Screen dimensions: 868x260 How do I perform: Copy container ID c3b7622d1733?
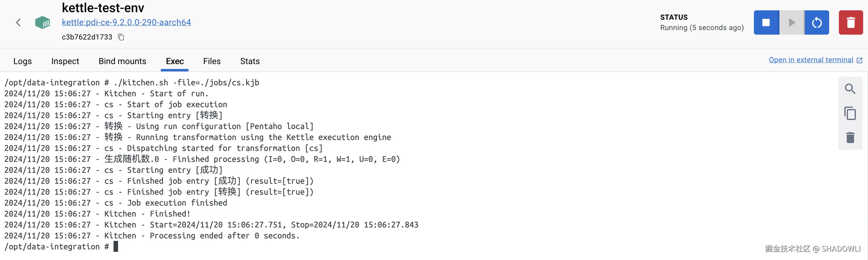pos(121,37)
